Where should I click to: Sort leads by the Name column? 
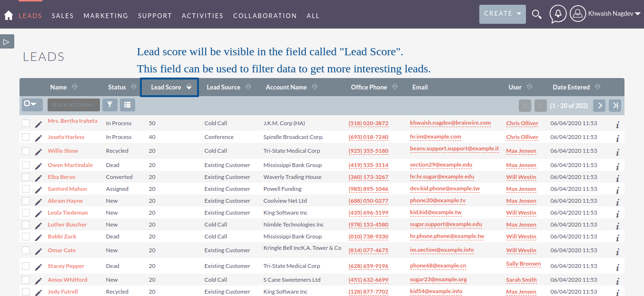point(63,87)
